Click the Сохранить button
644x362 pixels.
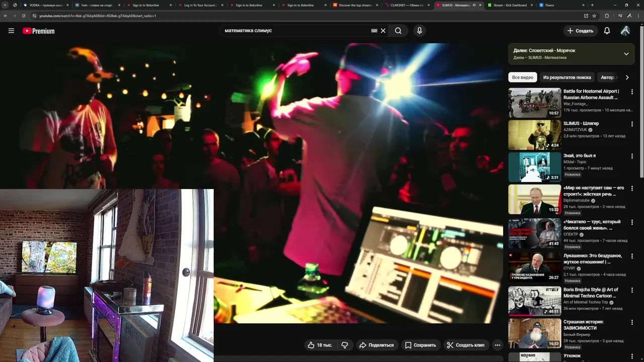[421, 345]
